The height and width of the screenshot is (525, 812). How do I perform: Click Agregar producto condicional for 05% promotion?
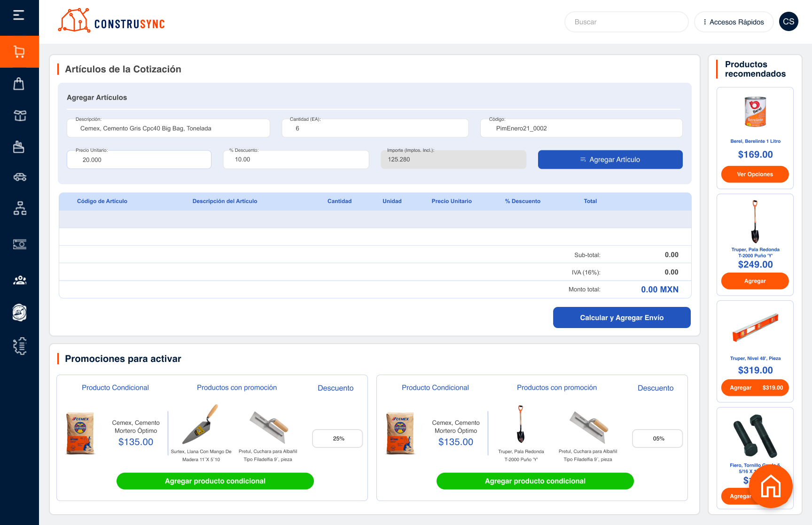(x=535, y=481)
